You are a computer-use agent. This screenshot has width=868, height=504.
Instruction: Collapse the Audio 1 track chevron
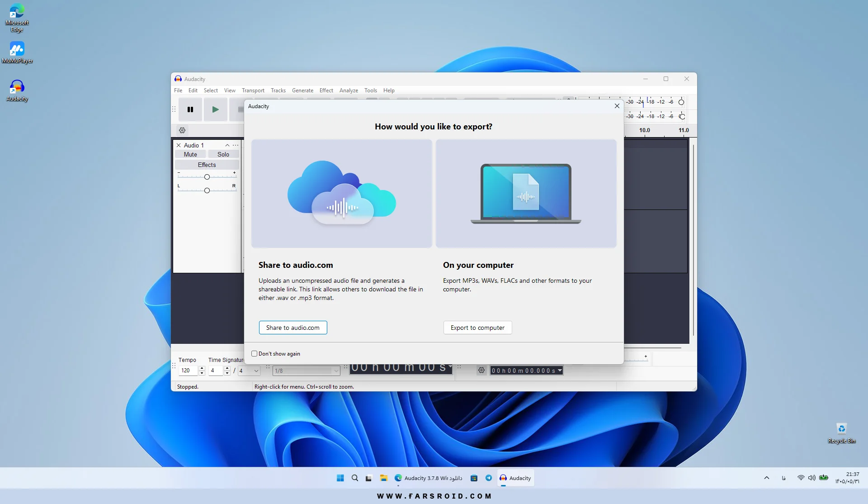pos(227,145)
